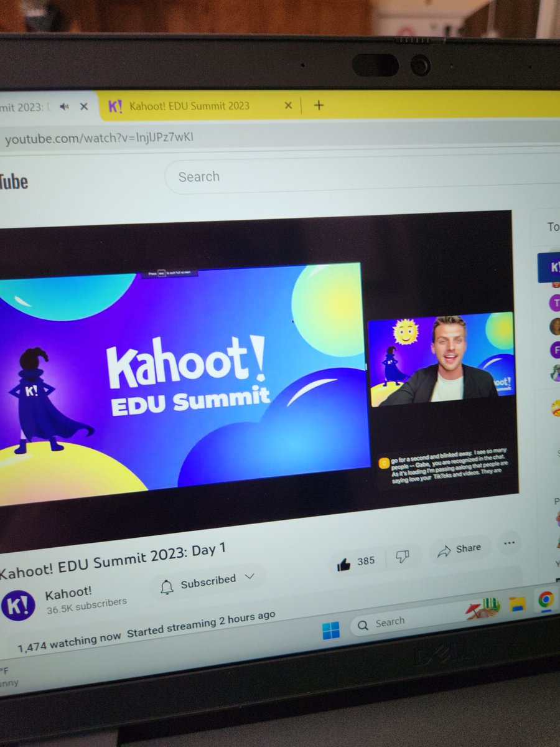Viewport: 560px width, 747px height.
Task: Open the Windows Start menu
Action: coord(331,630)
